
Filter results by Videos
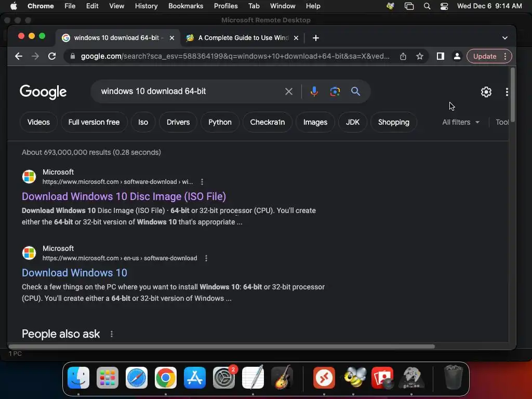pos(38,122)
